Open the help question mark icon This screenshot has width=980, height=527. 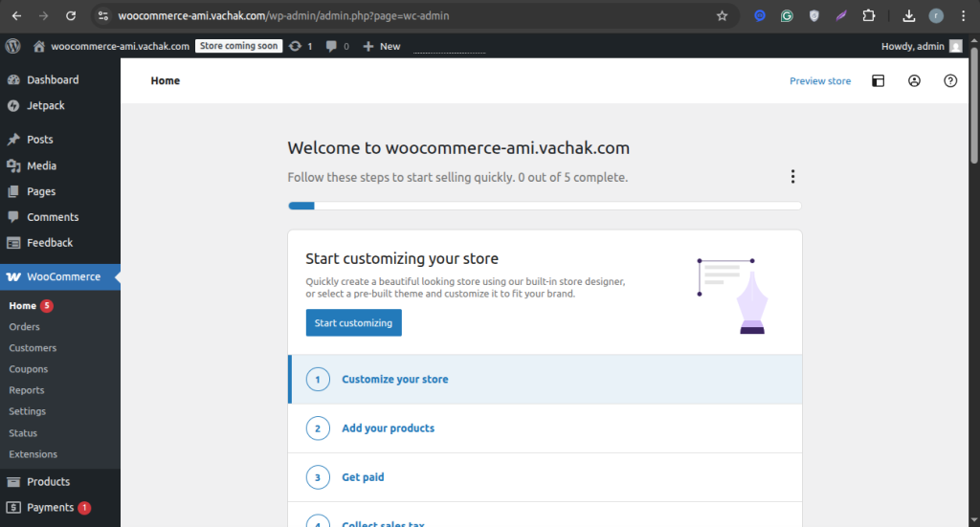(x=950, y=80)
